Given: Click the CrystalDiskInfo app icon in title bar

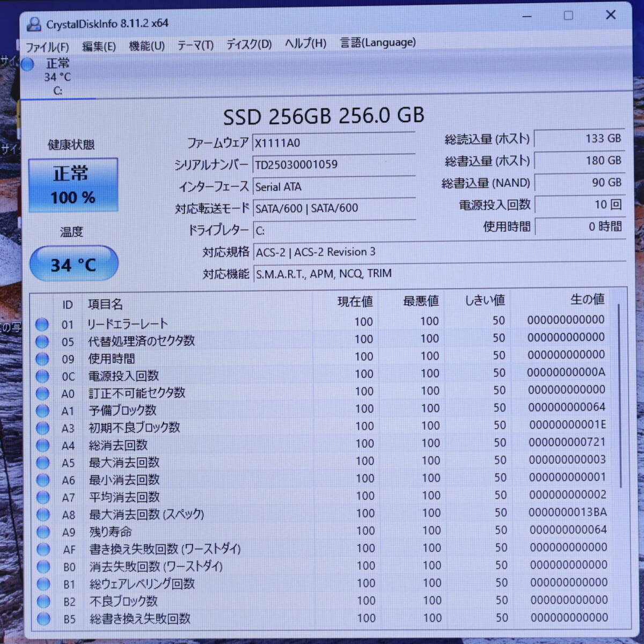Looking at the screenshot, I should click(34, 24).
